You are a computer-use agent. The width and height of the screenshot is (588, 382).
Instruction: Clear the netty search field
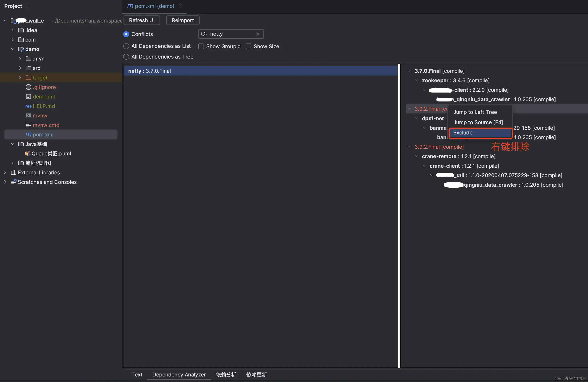[x=258, y=34]
